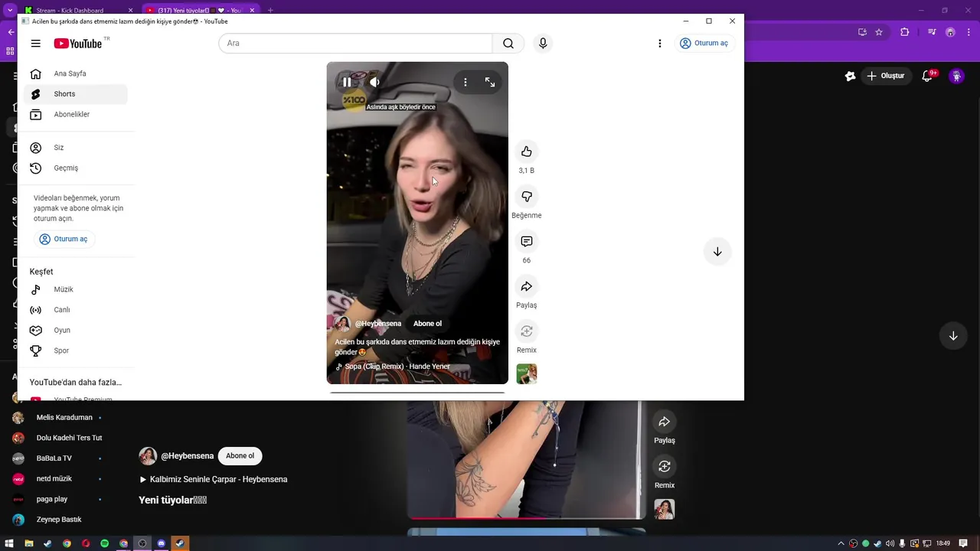Viewport: 980px width, 551px height.
Task: Dislike the Short with Beğenme button
Action: coord(527,197)
